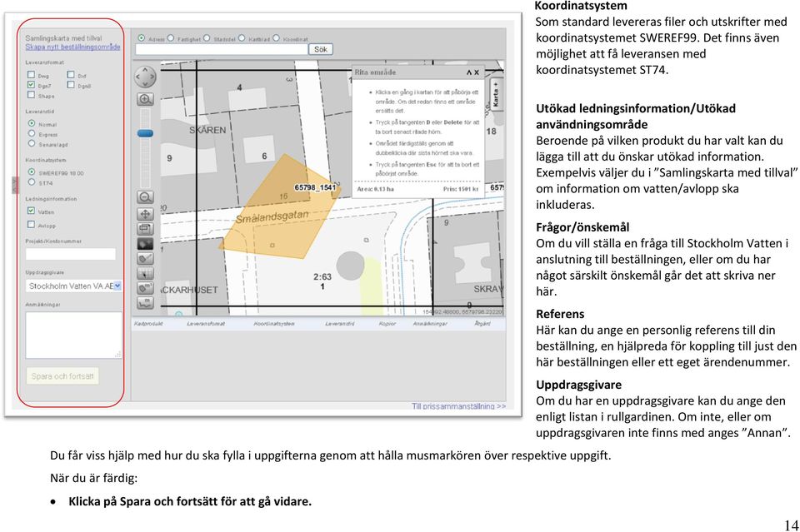Click the Leveranstid column header
The width and height of the screenshot is (800, 532).
340,324
